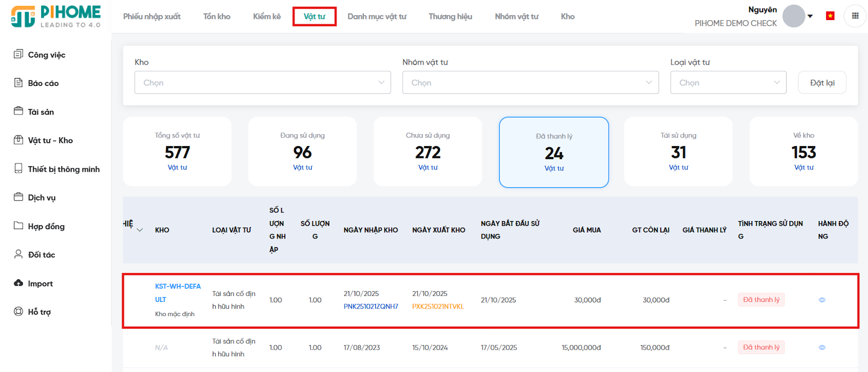Click the Import cloud upload icon
This screenshot has height=372, width=868.
(x=18, y=283)
